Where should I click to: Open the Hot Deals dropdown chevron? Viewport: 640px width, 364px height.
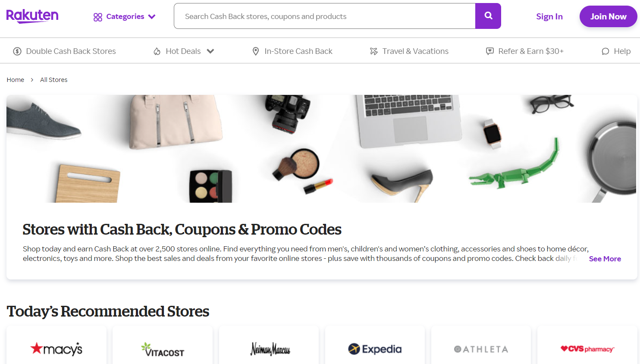pyautogui.click(x=211, y=51)
